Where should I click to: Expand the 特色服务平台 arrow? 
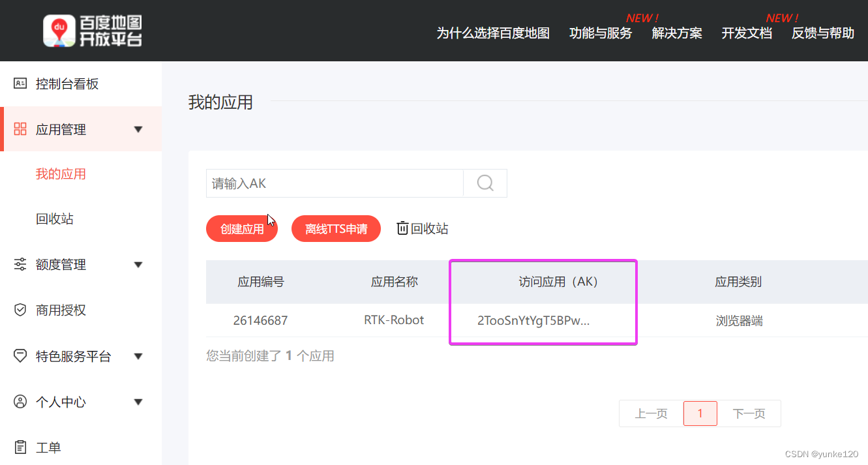click(138, 356)
